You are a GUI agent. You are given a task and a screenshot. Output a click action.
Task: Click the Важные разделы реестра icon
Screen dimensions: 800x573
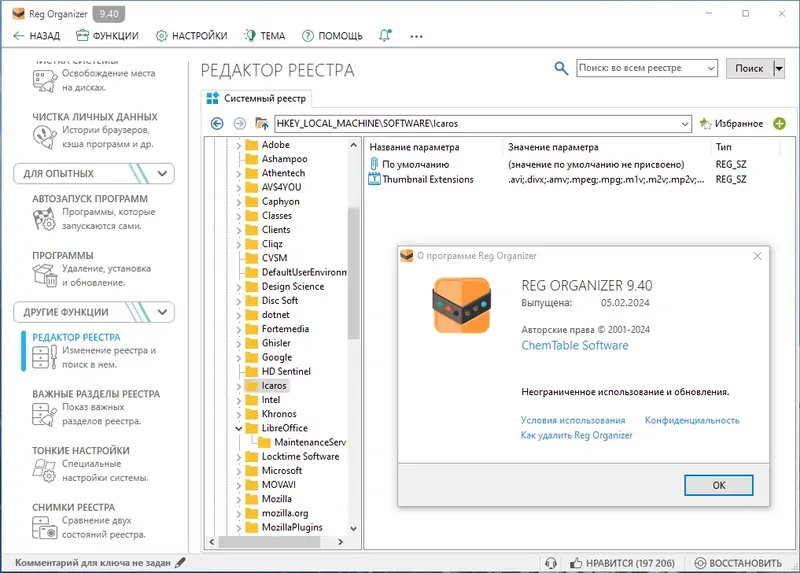(44, 414)
